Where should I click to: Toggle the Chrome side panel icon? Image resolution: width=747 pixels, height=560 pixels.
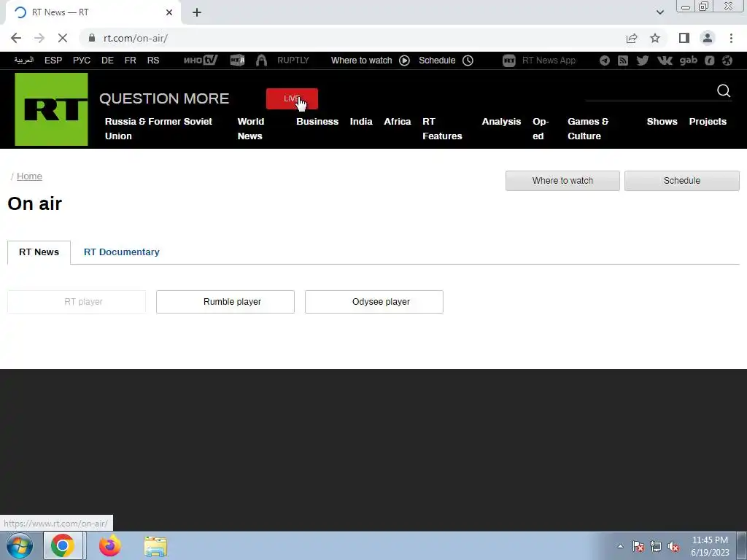click(684, 38)
